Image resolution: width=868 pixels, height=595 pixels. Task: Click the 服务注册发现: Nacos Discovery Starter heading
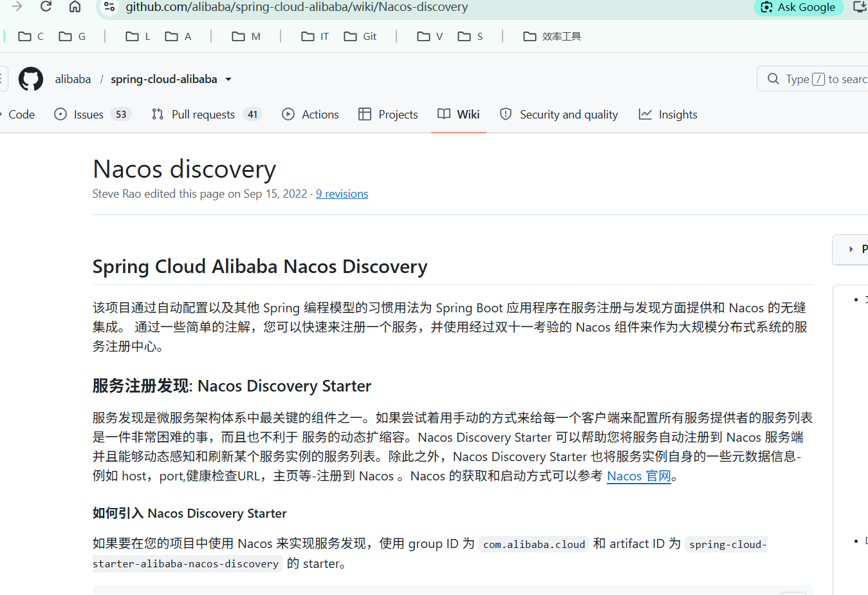[x=232, y=386]
